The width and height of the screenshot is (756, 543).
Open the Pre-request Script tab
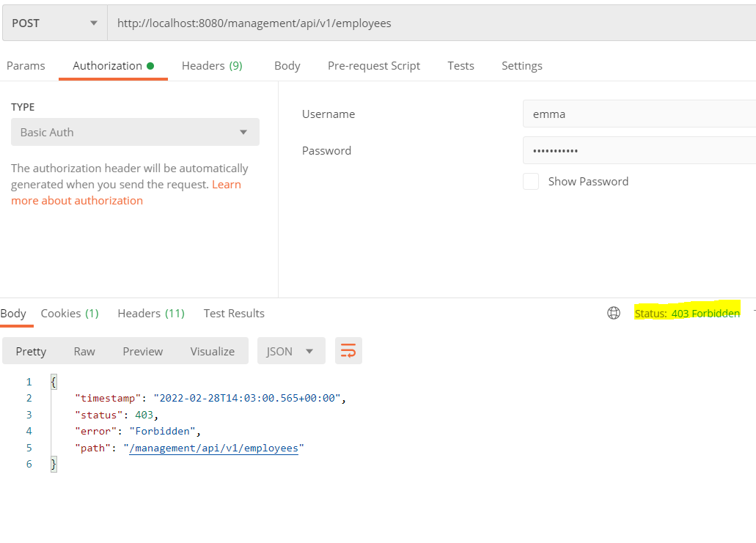(x=373, y=66)
